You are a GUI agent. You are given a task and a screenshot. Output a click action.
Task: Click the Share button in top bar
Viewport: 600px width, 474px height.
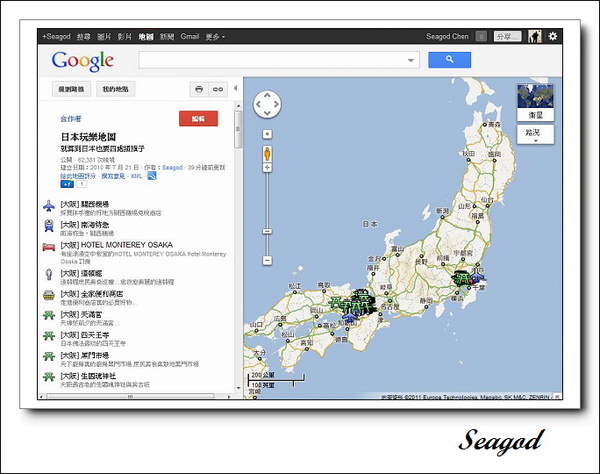click(507, 36)
